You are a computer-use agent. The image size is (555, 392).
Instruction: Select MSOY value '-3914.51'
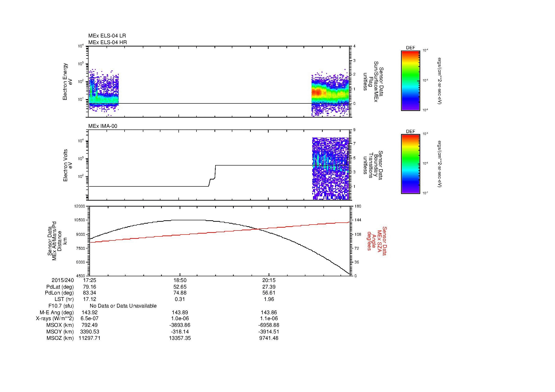(x=269, y=332)
